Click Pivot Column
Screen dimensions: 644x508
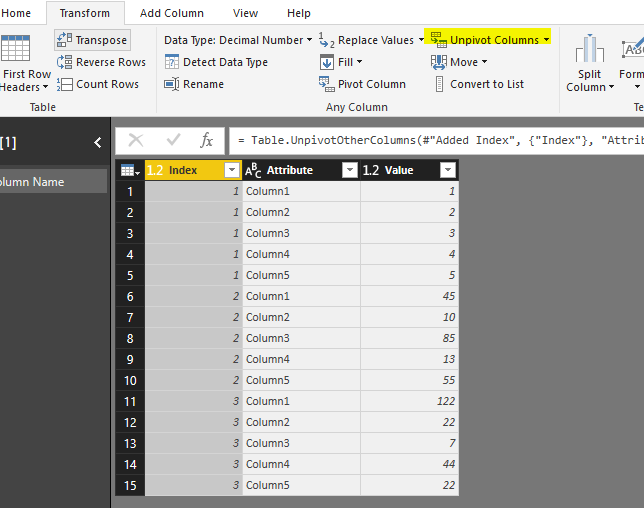[x=362, y=84]
